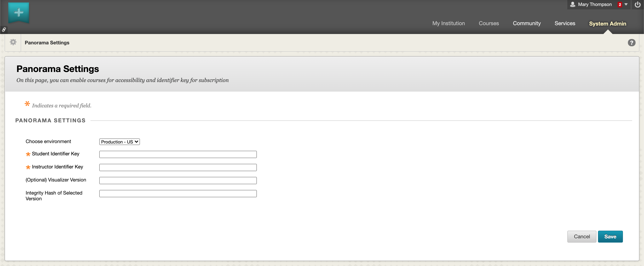Switch to the Community tab
This screenshot has height=266, width=644.
click(x=527, y=23)
